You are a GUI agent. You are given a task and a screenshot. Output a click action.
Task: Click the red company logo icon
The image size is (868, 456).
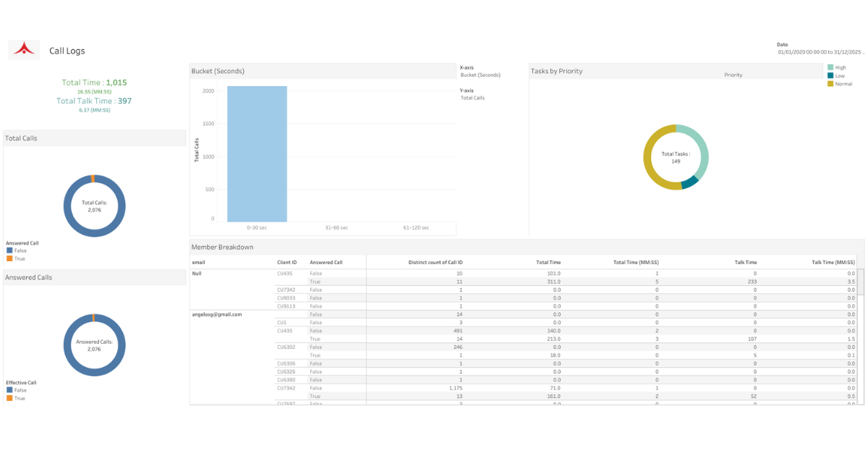point(24,49)
